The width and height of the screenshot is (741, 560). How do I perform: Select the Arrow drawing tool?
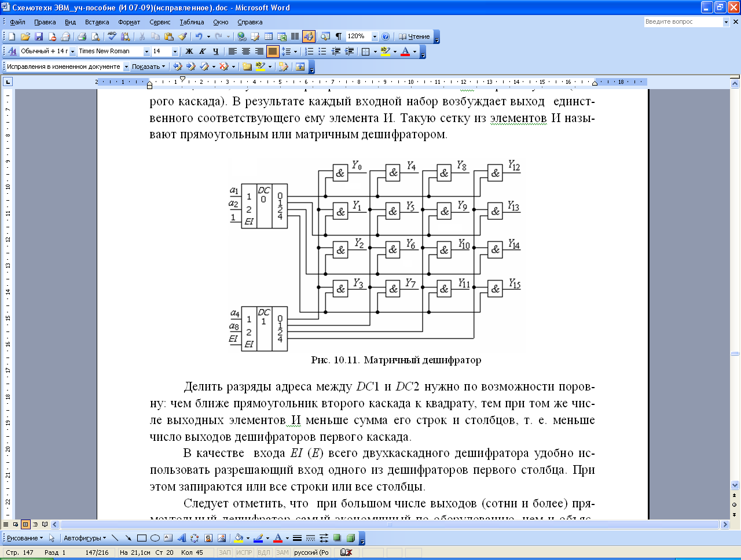coord(128,538)
